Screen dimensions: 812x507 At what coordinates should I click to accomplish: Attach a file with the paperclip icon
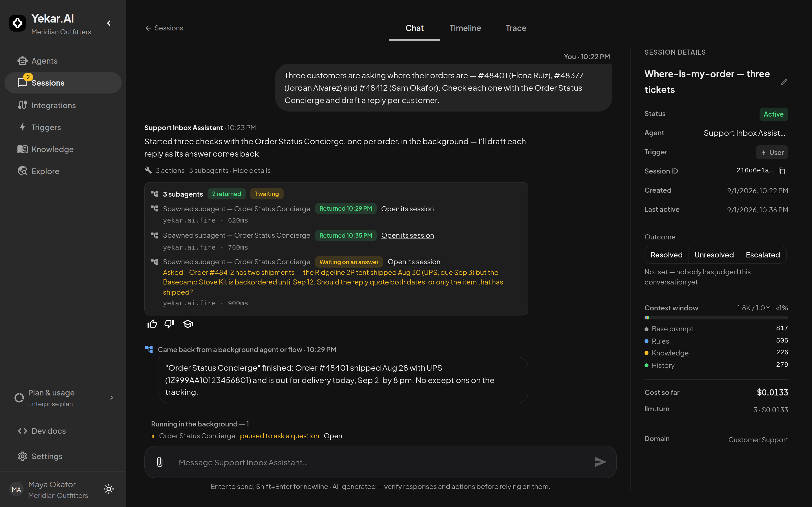[160, 462]
